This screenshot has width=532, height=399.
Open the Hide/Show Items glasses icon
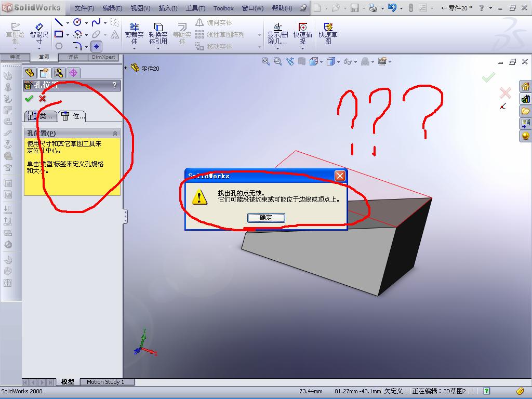pos(348,62)
